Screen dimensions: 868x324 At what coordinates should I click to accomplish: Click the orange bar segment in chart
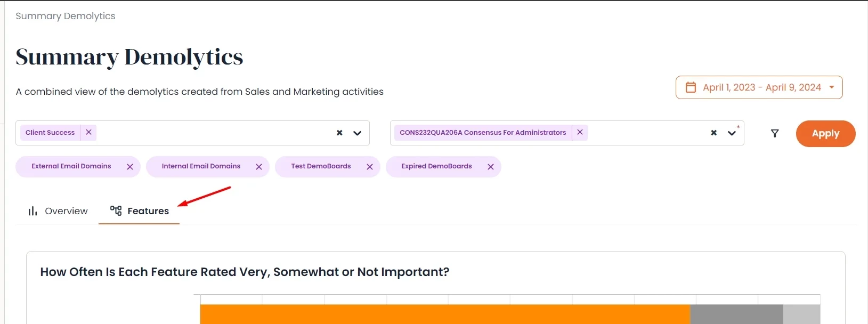(445, 314)
